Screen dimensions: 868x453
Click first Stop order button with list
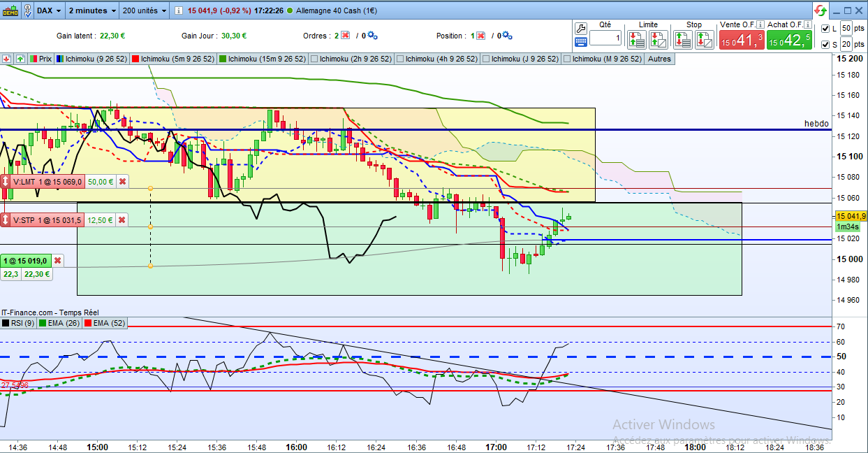pyautogui.click(x=683, y=39)
